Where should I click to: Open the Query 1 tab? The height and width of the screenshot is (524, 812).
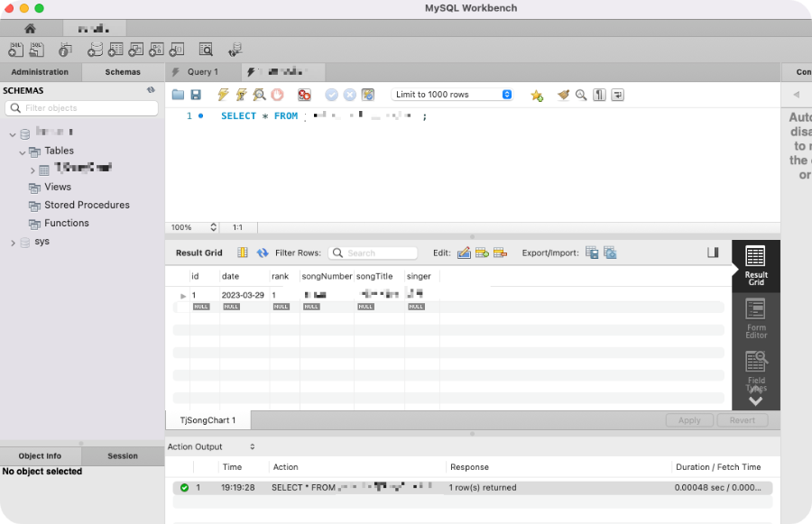[203, 72]
